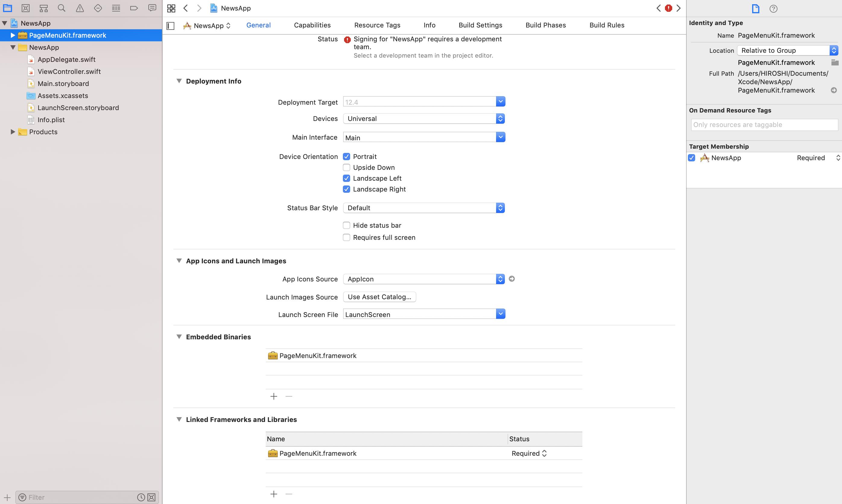
Task: Click Use Asset Catalog button
Action: point(380,297)
